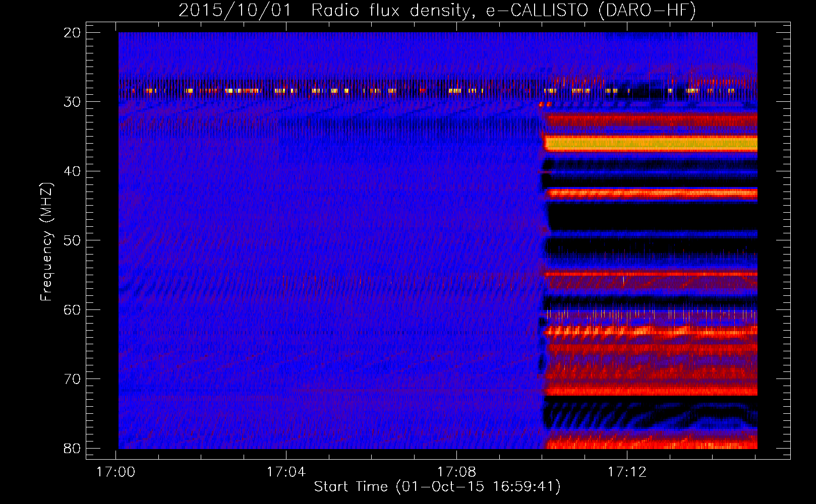Click the '17:08' time tick label
This screenshot has height=504, width=816.
456,472
